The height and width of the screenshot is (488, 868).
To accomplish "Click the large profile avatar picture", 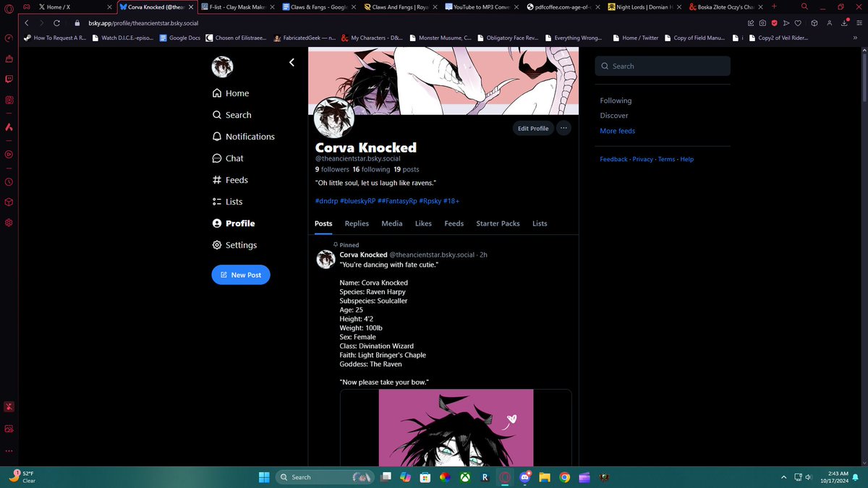I will [334, 116].
